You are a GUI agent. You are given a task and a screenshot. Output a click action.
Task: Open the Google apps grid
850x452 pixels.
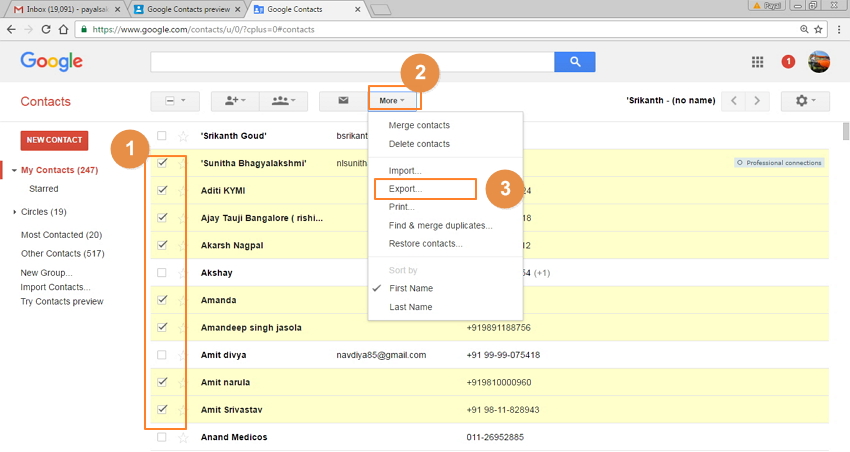[758, 62]
